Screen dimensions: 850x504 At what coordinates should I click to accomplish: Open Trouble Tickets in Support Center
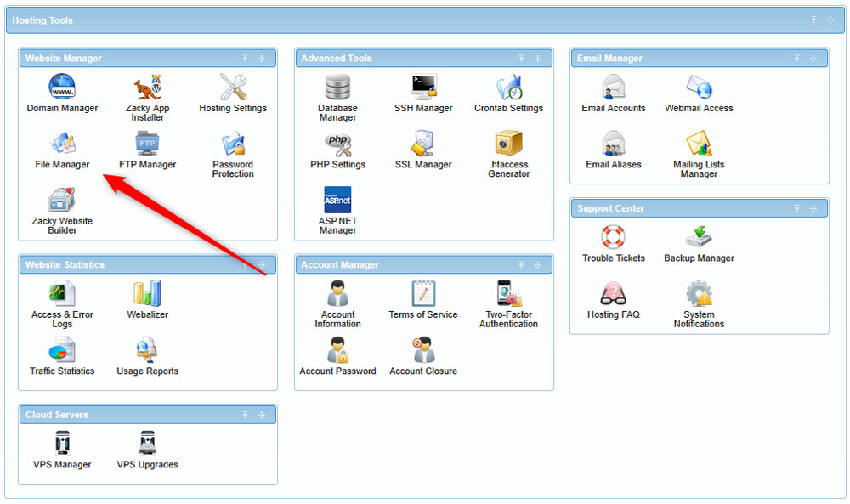614,244
